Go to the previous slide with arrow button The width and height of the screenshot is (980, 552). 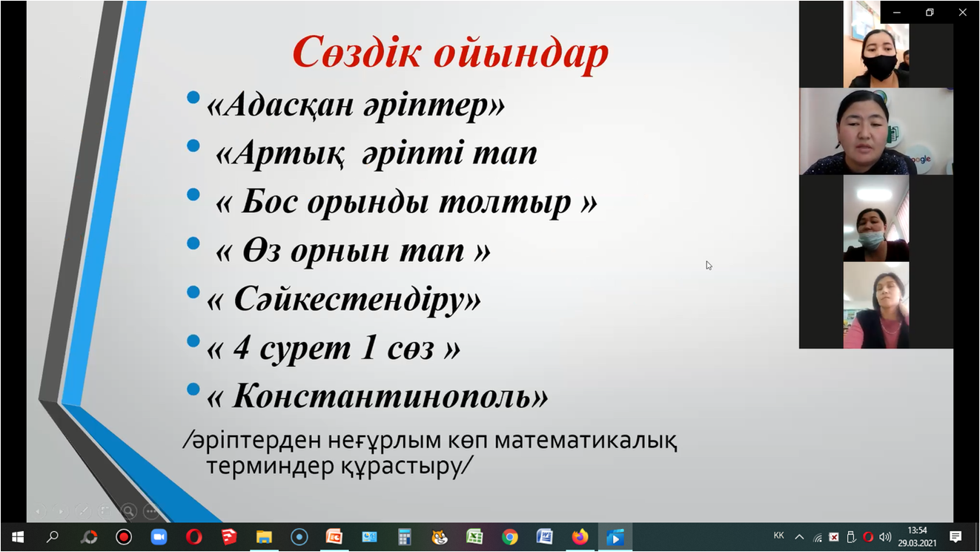[x=39, y=510]
